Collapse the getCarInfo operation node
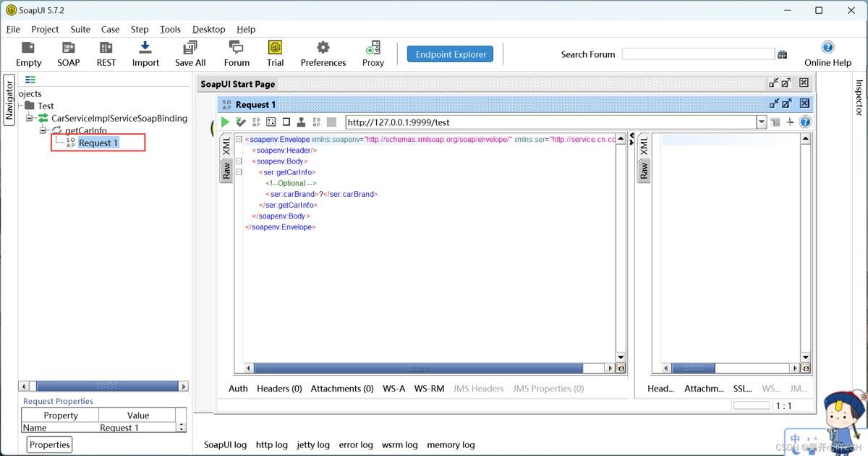The width and height of the screenshot is (868, 456). coord(43,130)
